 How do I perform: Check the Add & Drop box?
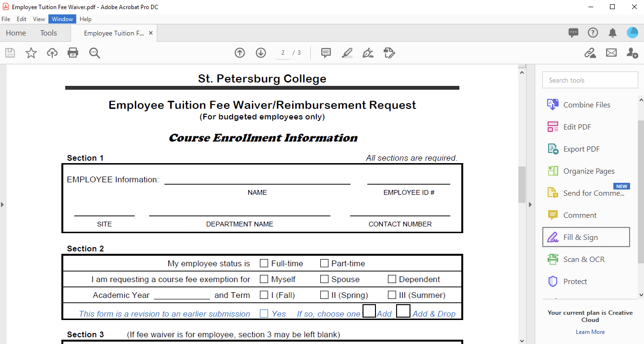click(403, 311)
